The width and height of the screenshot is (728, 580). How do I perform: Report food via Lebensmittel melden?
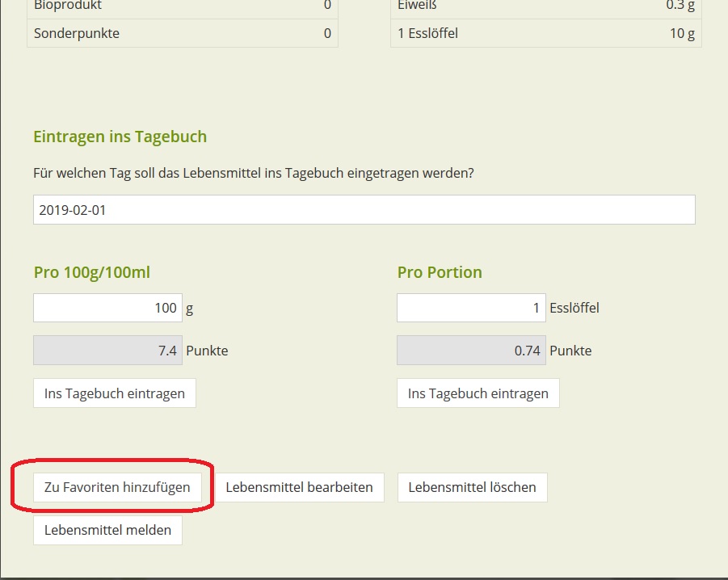tap(107, 530)
